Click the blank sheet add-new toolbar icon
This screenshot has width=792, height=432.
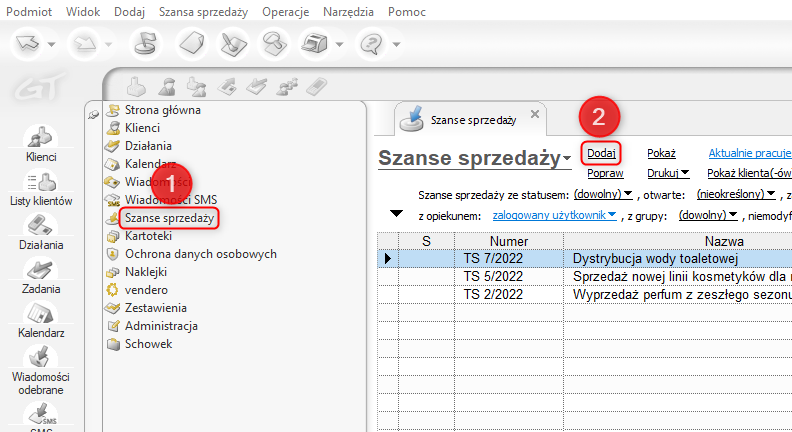192,43
